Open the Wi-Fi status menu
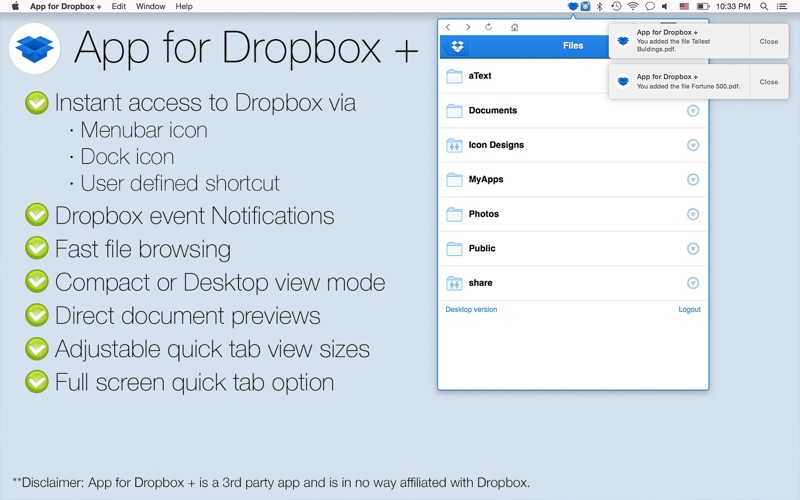This screenshot has width=800, height=500. pos(633,6)
